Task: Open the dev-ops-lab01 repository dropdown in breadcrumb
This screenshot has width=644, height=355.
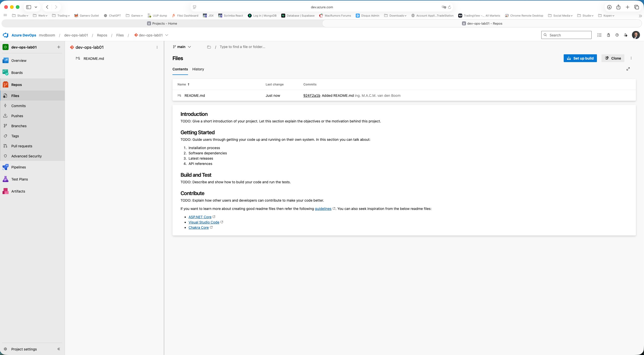Action: tap(166, 35)
